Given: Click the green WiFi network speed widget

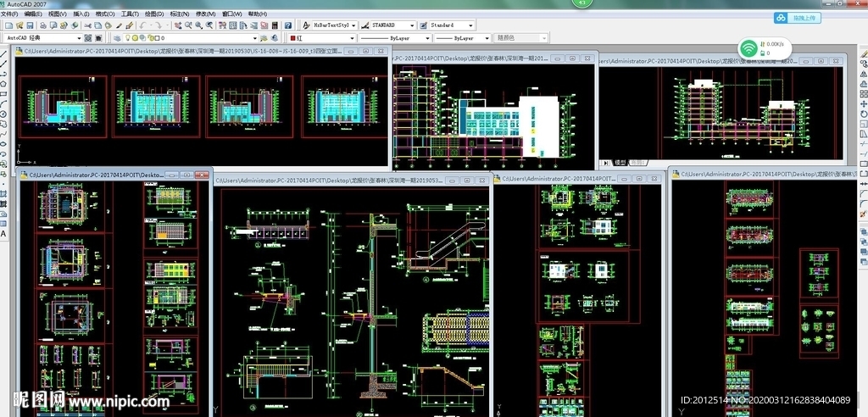Looking at the screenshot, I should tap(748, 47).
